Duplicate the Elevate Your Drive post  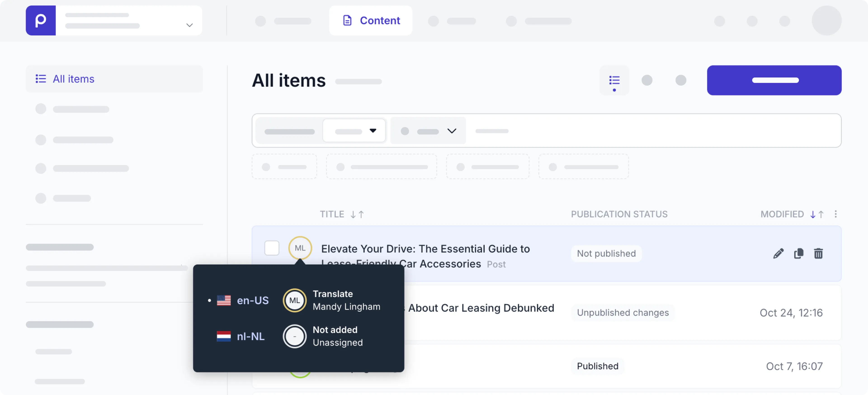[x=798, y=253]
